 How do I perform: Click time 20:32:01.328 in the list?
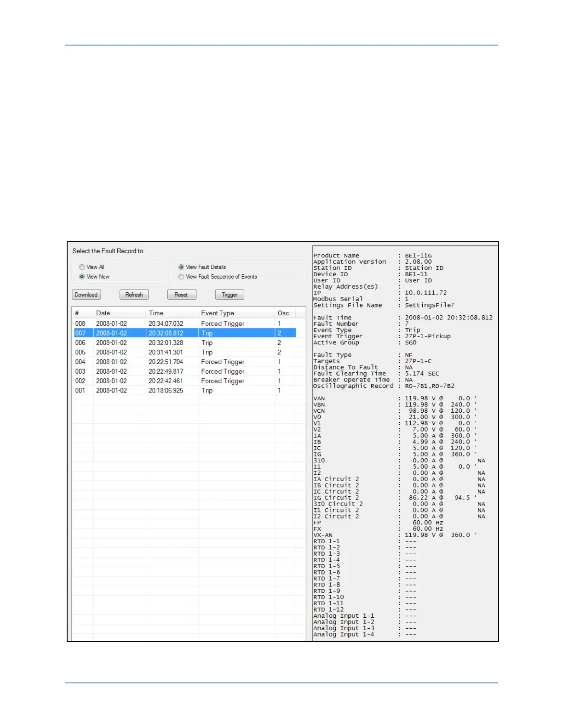coord(166,343)
